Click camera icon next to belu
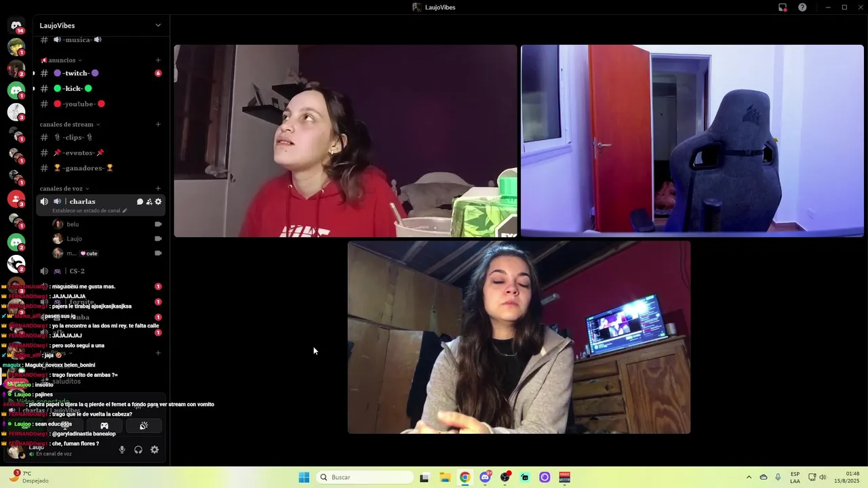This screenshot has height=488, width=868. (x=158, y=224)
